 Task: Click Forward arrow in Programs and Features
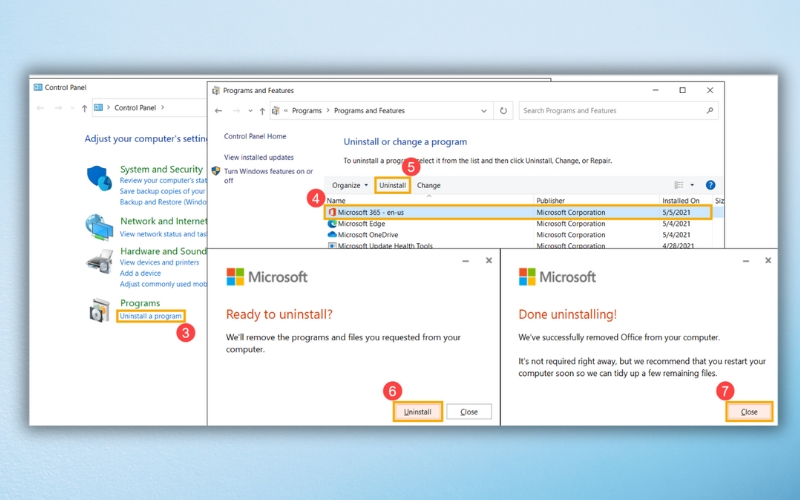tap(236, 111)
